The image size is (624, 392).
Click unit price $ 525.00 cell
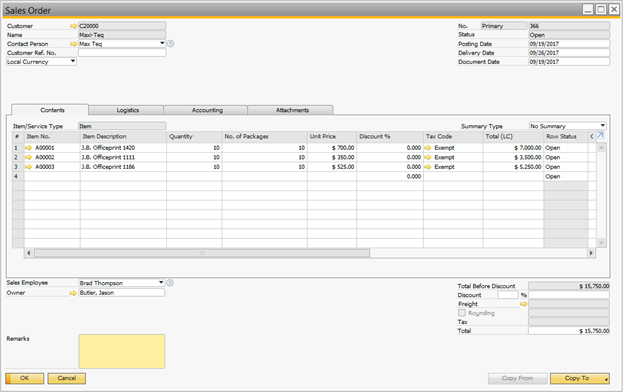[332, 167]
